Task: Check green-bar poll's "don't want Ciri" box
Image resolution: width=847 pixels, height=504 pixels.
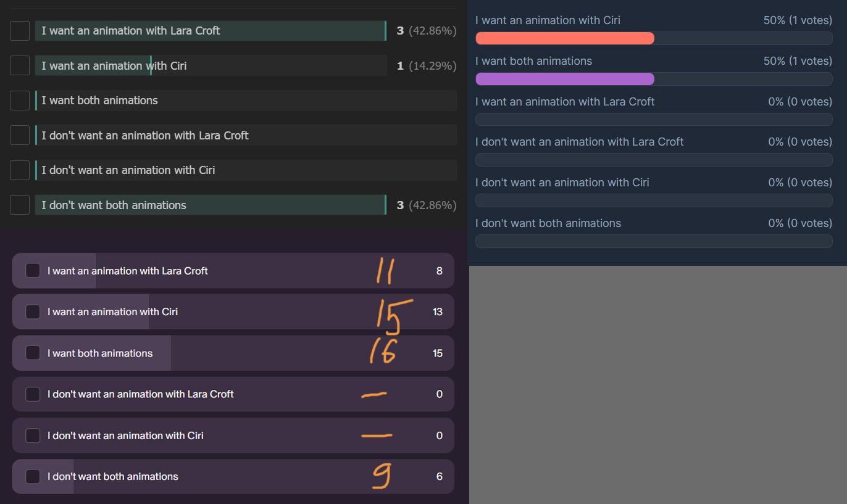Action: 20,170
